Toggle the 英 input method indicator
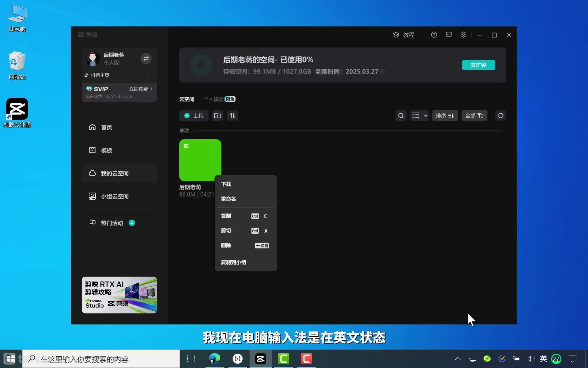 [544, 358]
